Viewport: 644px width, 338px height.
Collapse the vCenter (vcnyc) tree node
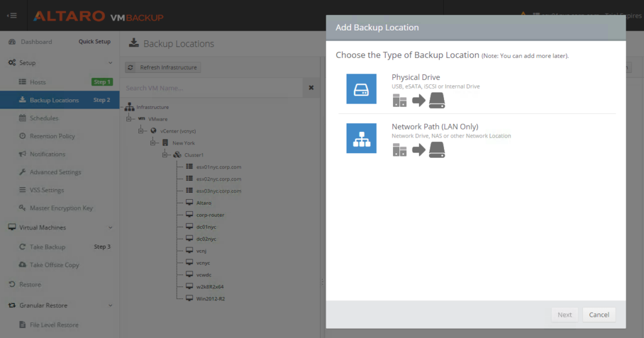pyautogui.click(x=140, y=131)
